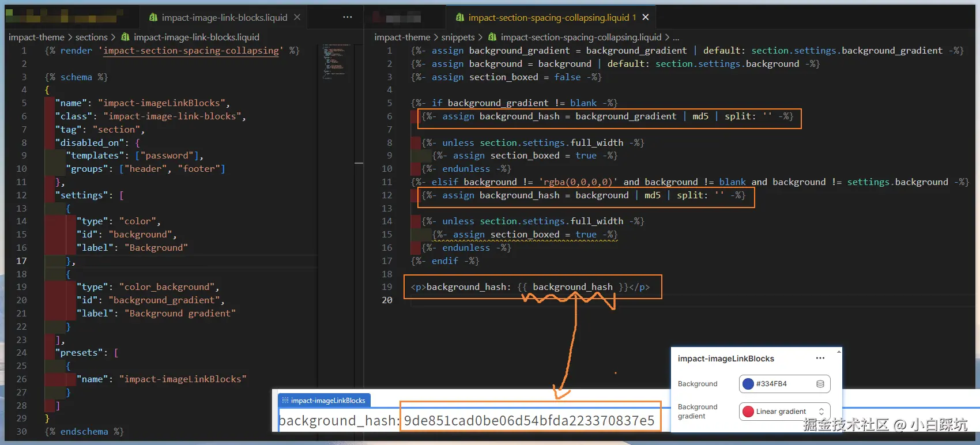Click Background gradient label in settings panel
This screenshot has width=980, height=445.
[x=698, y=412]
